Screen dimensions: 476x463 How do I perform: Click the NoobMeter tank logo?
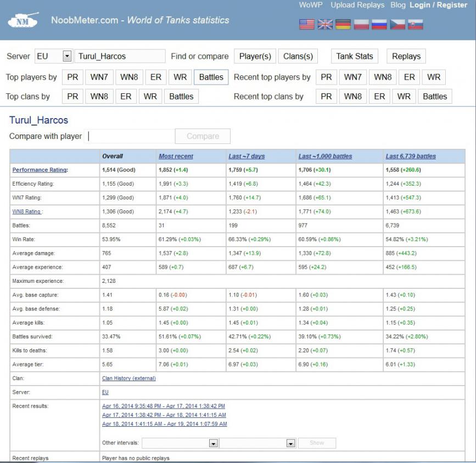[24, 20]
